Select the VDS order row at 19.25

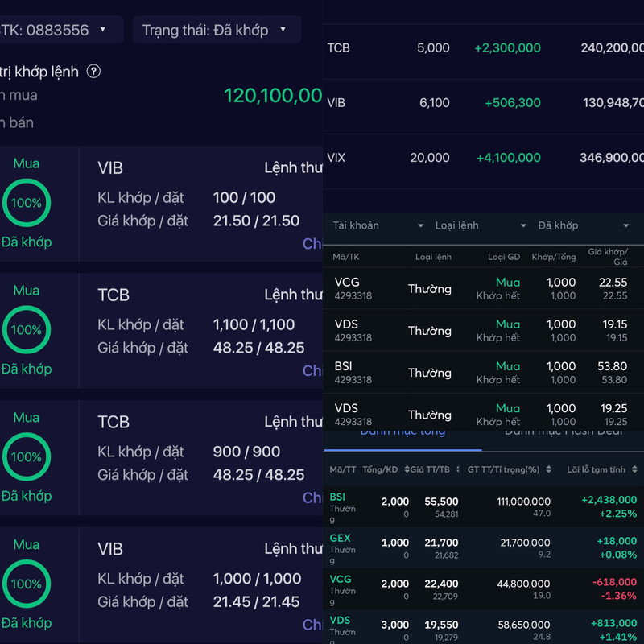click(484, 413)
